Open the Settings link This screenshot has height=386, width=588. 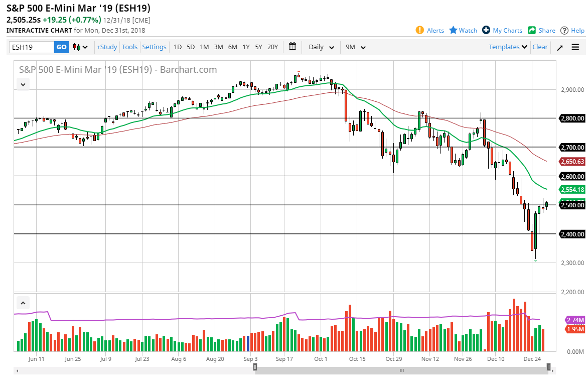[154, 47]
